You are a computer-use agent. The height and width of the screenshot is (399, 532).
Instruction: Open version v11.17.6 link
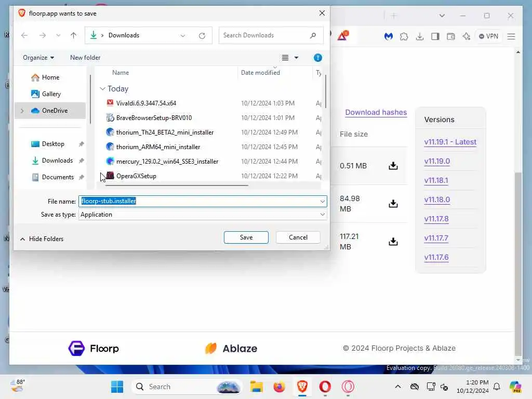tap(436, 258)
